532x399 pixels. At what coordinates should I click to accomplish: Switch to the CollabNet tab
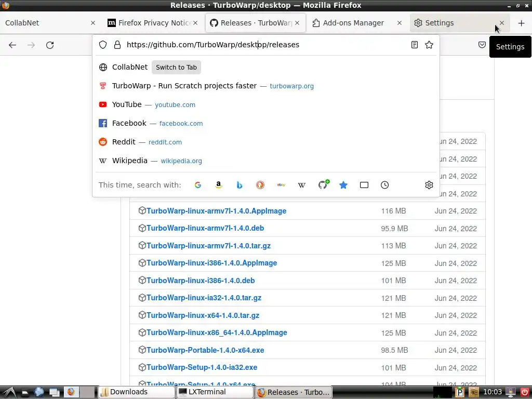(x=44, y=23)
